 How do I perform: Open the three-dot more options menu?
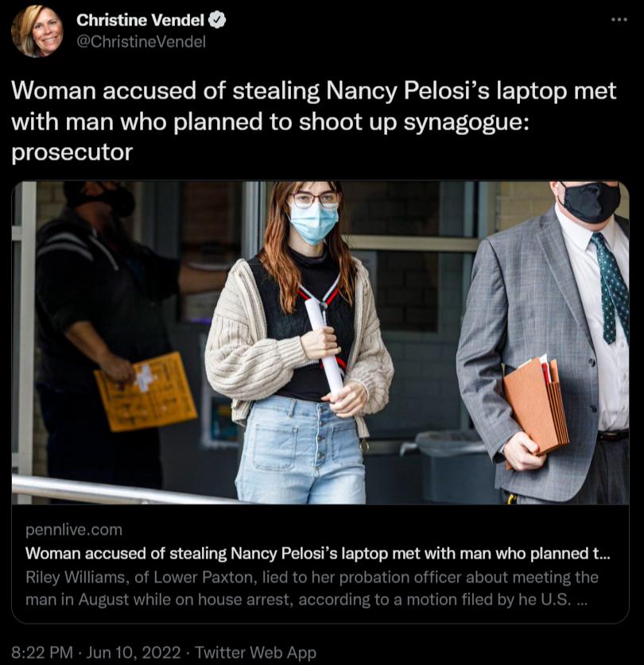tap(619, 20)
